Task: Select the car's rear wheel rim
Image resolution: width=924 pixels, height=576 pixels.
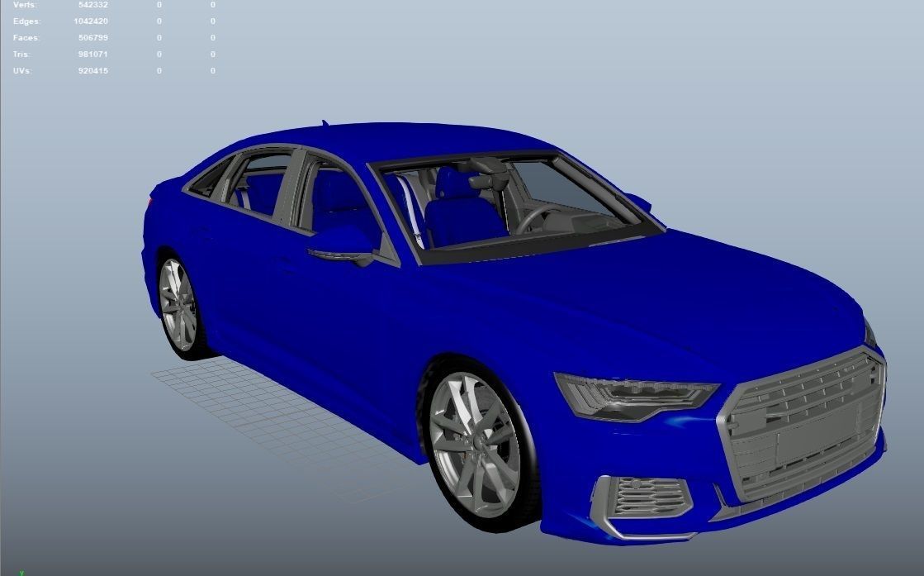Action: (x=178, y=305)
